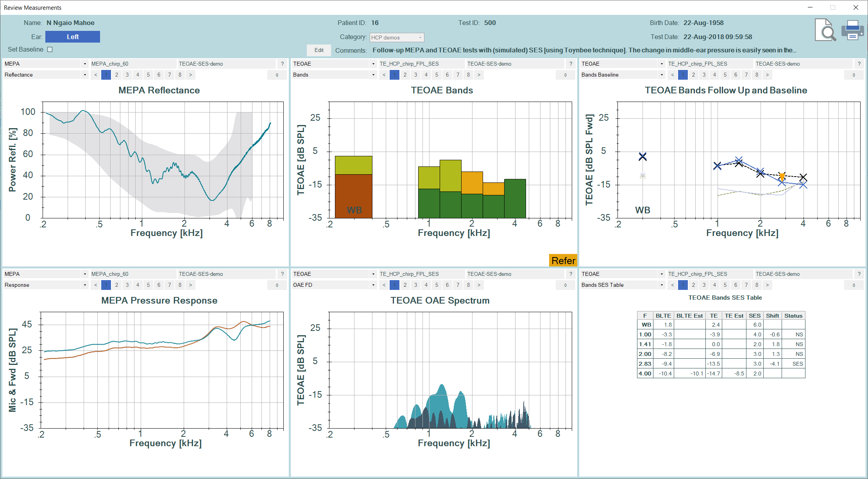Click the help question mark of the MEPA Pressure Response panel
This screenshot has height=479, width=868.
282,274
